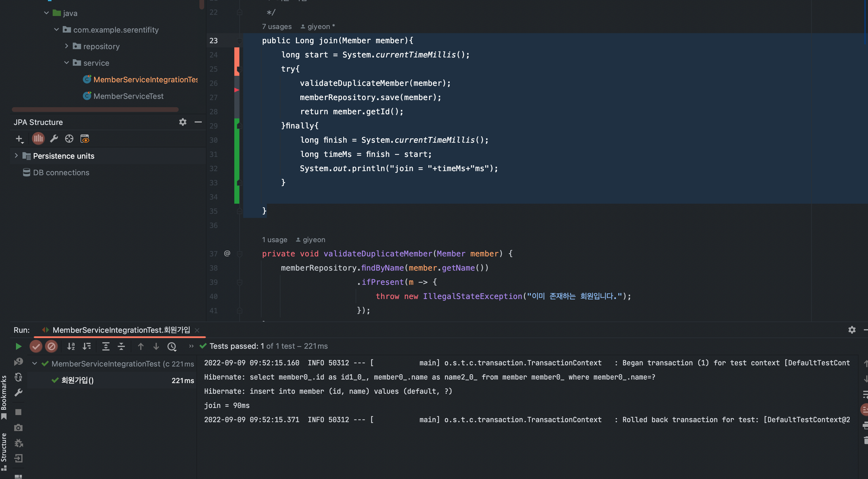Collapse the service package
The image size is (868, 479).
pyautogui.click(x=66, y=62)
